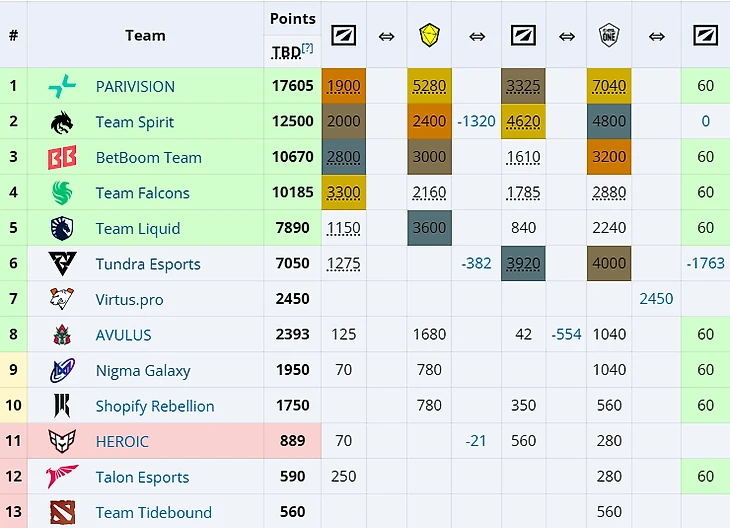Click the -554 adjustment for AVULUS
Image resolution: width=730 pixels, height=528 pixels.
(x=567, y=334)
